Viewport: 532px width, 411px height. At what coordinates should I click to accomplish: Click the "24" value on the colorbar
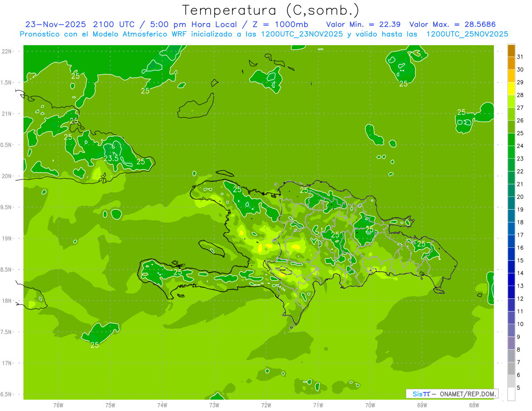click(x=520, y=146)
